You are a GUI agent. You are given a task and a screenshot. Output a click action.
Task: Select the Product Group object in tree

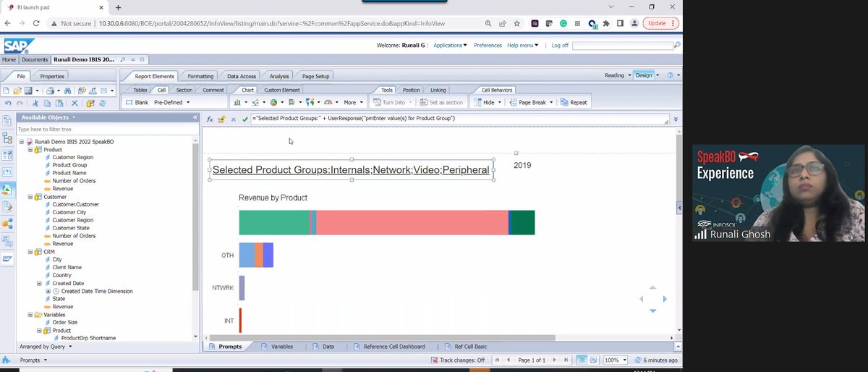coord(69,165)
